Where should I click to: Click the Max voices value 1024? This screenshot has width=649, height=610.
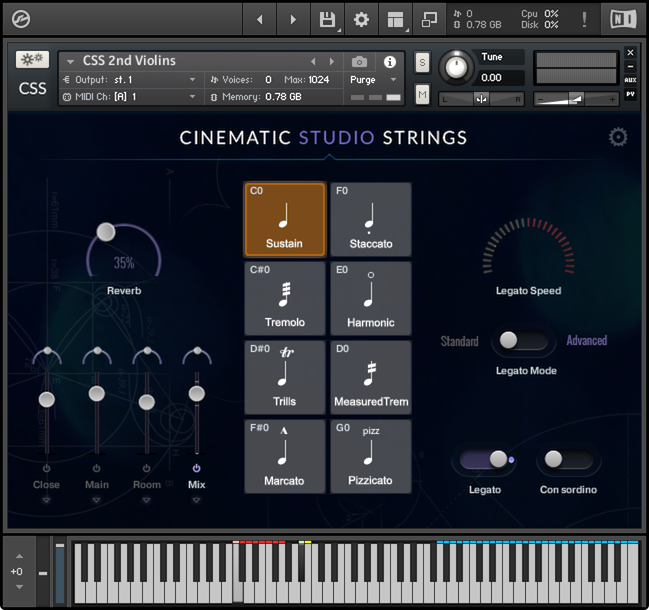pos(318,79)
